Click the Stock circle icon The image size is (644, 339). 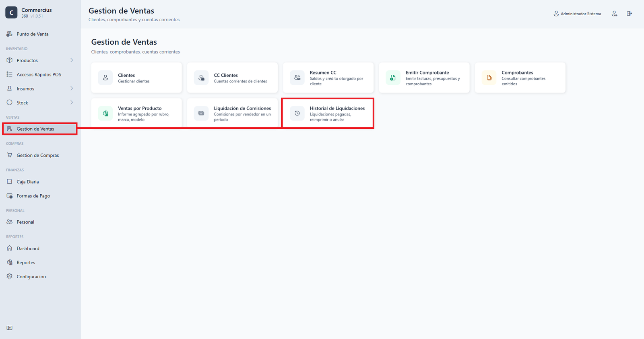pyautogui.click(x=9, y=103)
